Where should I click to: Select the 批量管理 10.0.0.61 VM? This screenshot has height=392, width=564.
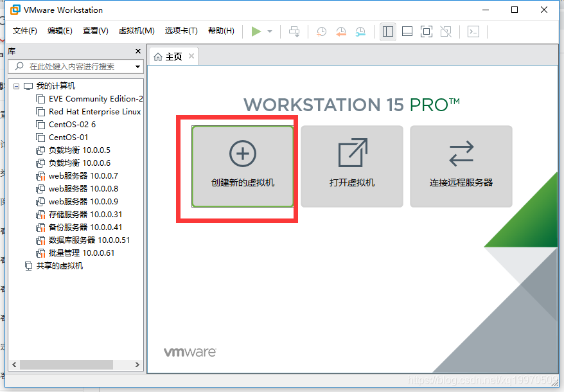coord(82,253)
